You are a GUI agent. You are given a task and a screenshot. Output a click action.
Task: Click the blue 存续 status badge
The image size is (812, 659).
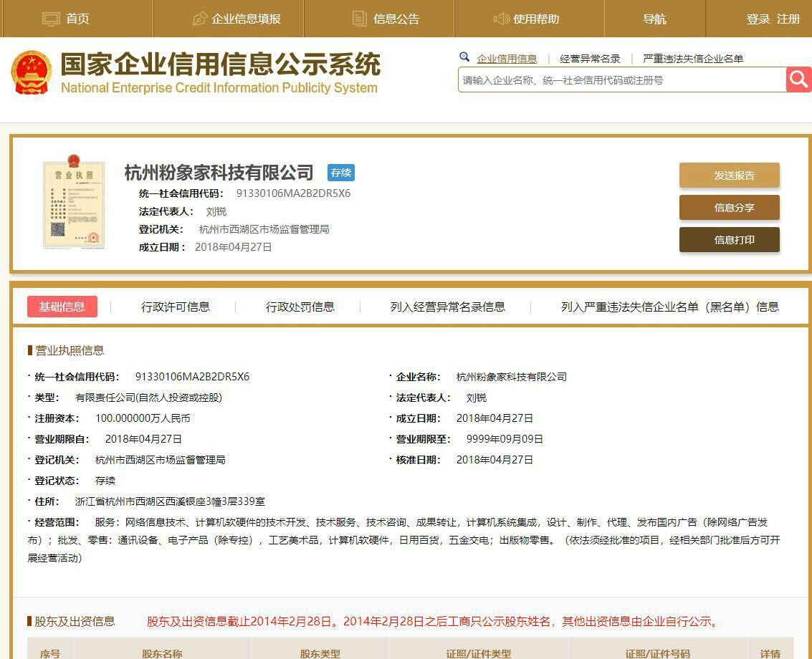[340, 173]
